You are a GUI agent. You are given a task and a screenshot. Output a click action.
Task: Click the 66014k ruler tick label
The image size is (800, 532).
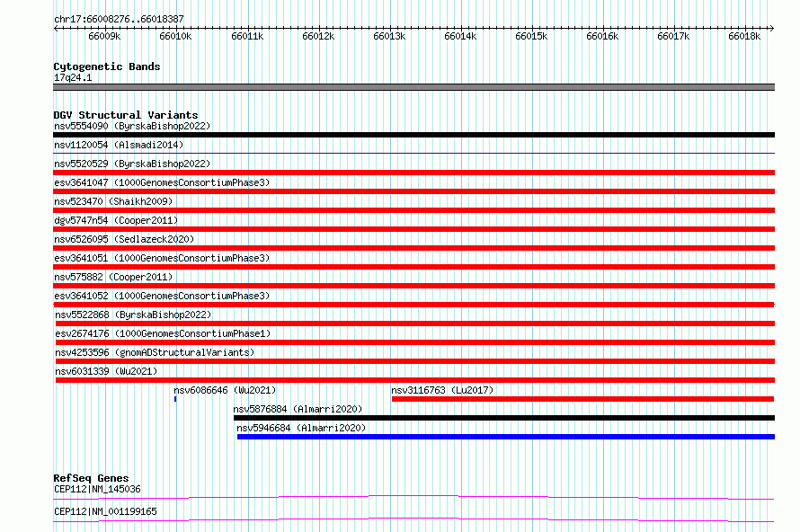tap(460, 36)
